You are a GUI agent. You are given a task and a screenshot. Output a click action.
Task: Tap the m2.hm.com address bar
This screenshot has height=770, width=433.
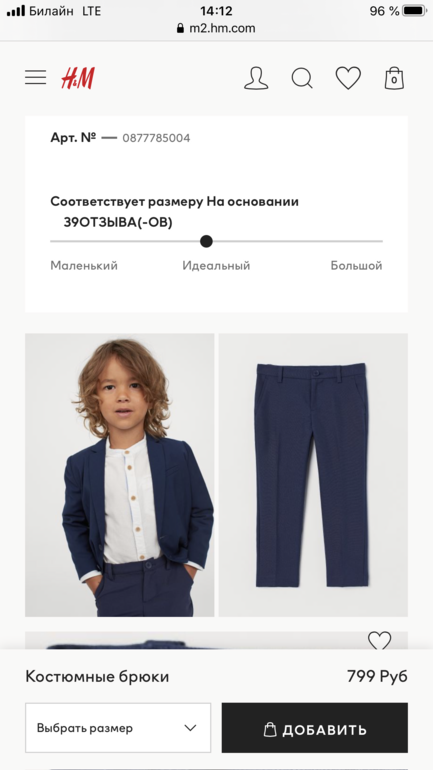216,28
